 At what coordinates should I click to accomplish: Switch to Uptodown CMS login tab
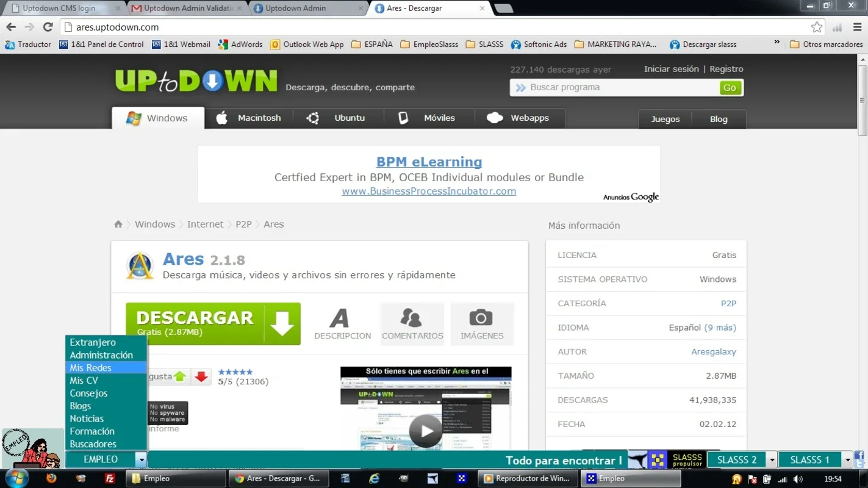coord(64,9)
